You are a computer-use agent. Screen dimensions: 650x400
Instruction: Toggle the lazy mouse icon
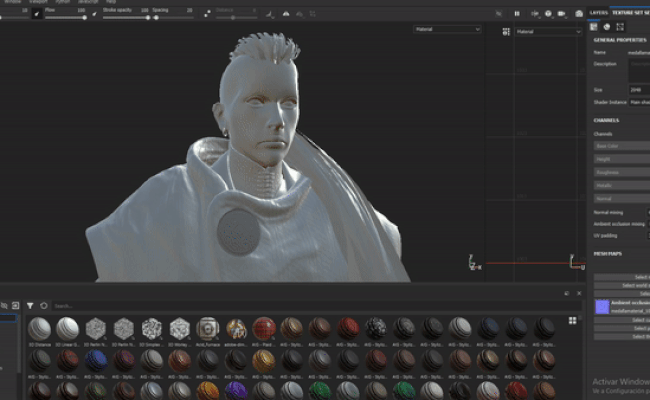[x=207, y=14]
